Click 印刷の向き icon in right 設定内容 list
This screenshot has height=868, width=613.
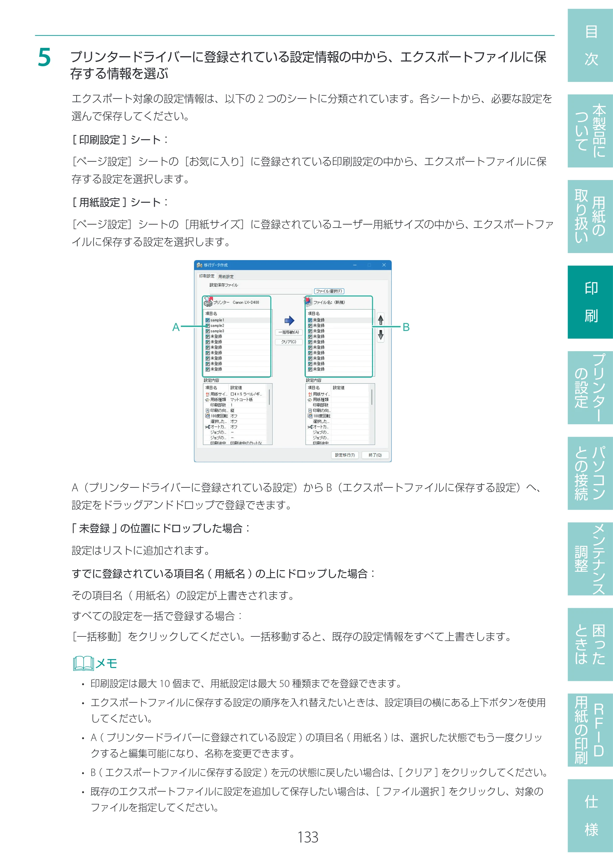[310, 411]
